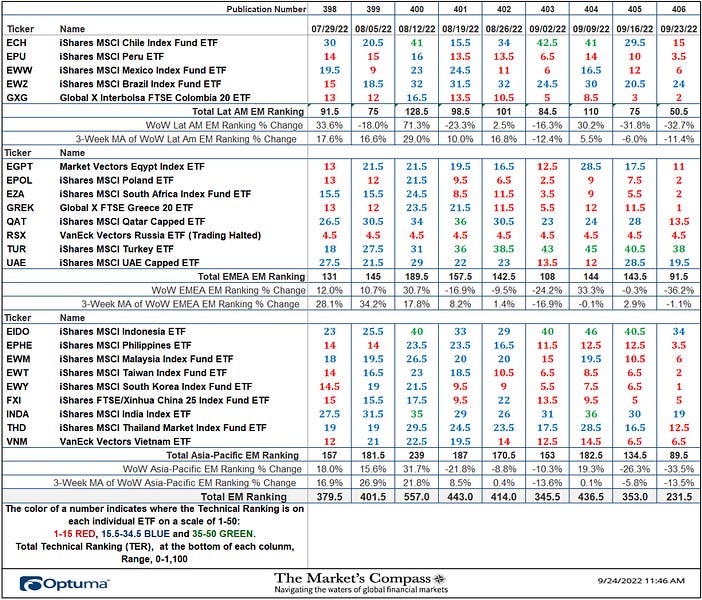The width and height of the screenshot is (702, 600).
Task: Click Total EM Ranking value 557.0
Action: 417,497
